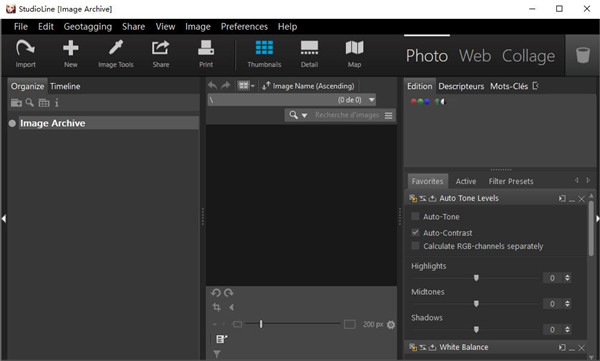Image resolution: width=600 pixels, height=361 pixels.
Task: Click the undo arrow above image browser
Action: [213, 85]
